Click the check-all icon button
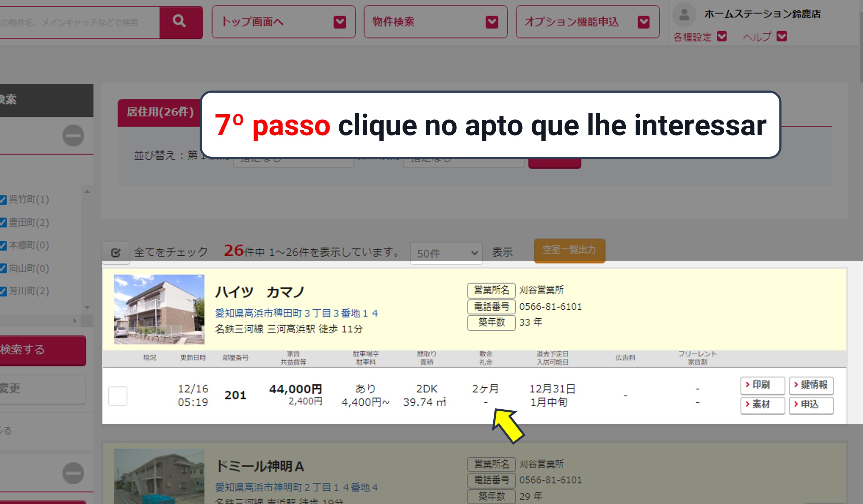Viewport: 863px width, 504px height. (116, 253)
